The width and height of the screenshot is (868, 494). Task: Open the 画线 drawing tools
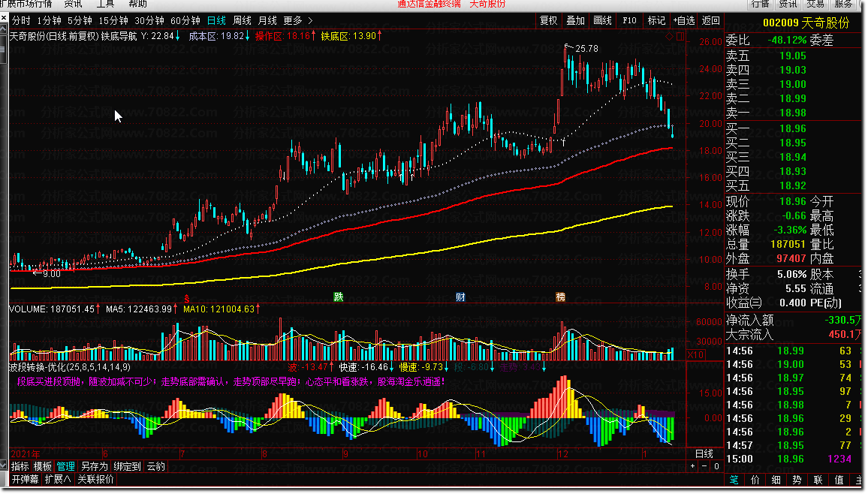[x=602, y=20]
